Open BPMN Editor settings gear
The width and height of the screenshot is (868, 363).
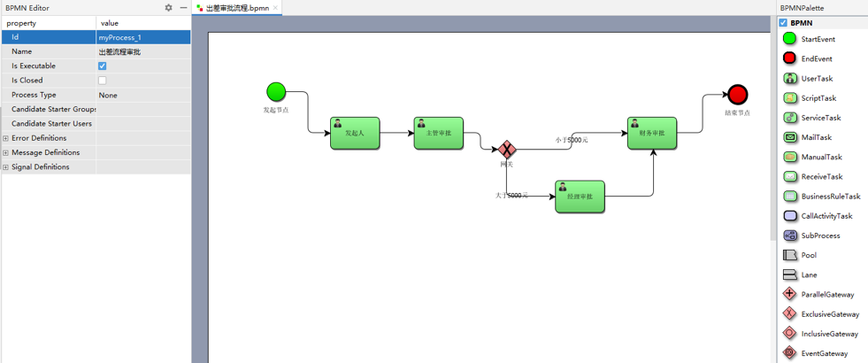(169, 8)
